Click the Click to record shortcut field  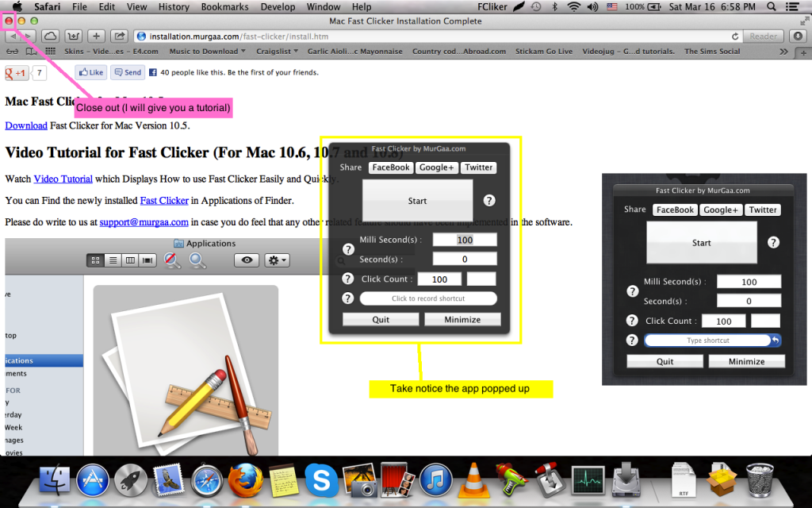[x=428, y=298]
